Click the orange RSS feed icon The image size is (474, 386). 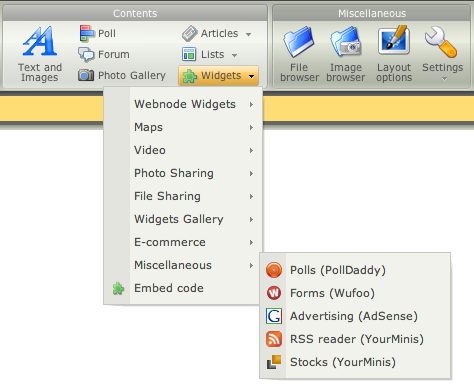point(274,339)
